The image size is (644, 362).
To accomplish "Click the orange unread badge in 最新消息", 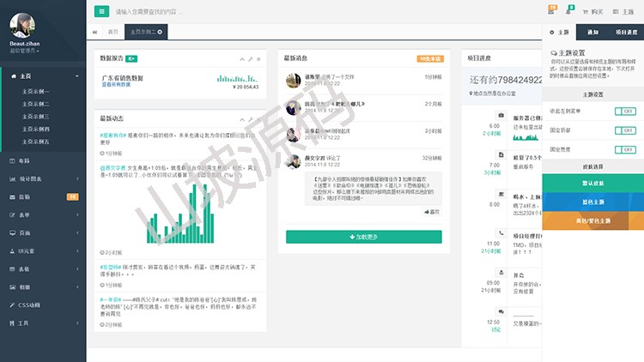I will pos(430,58).
